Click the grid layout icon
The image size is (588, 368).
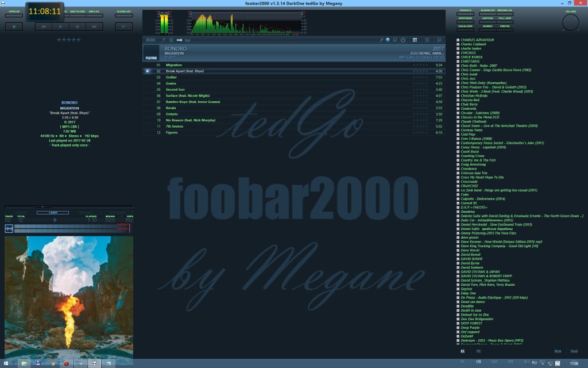[415, 40]
